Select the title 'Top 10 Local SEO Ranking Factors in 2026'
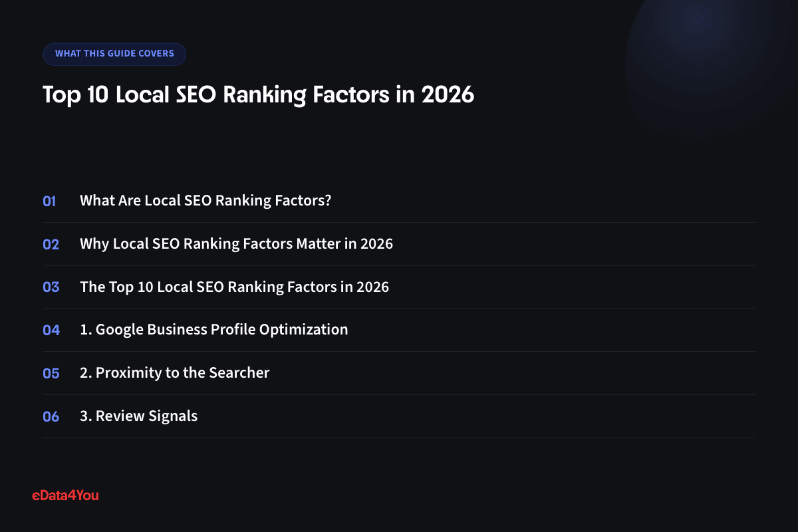Image resolution: width=798 pixels, height=532 pixels. click(x=259, y=94)
